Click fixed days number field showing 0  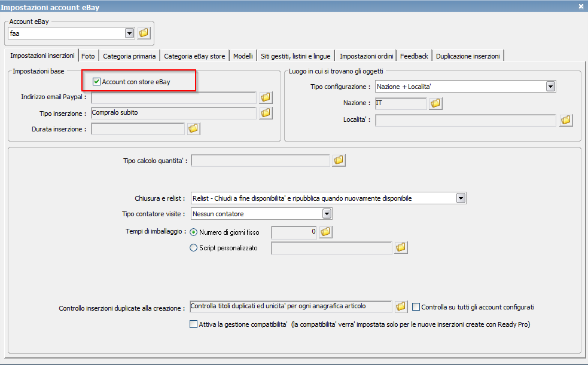(294, 232)
